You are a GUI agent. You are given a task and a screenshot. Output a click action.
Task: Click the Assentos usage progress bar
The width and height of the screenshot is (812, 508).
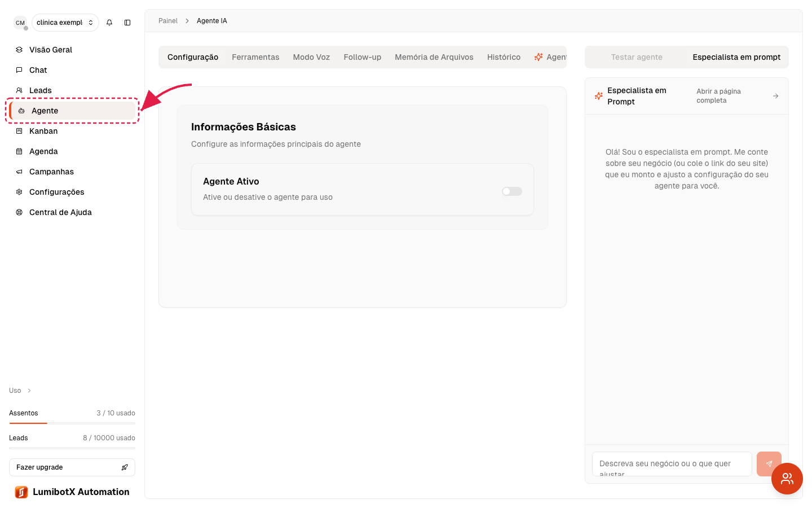click(x=72, y=423)
